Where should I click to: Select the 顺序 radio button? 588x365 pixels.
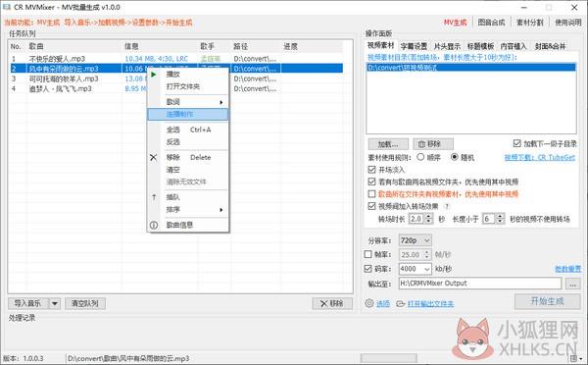pos(420,157)
